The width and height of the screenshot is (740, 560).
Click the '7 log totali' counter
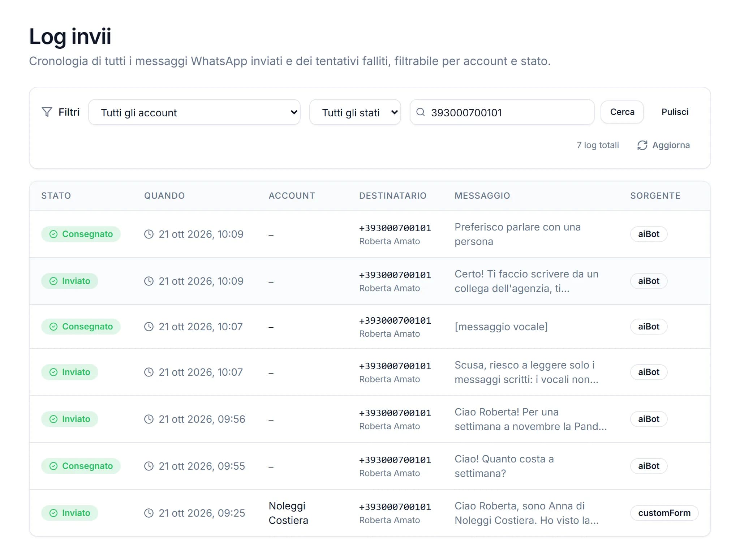598,145
